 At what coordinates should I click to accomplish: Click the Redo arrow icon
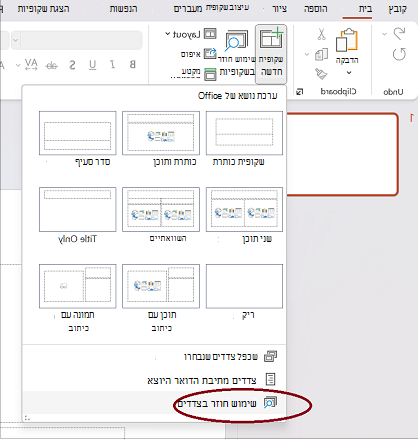pos(399,54)
